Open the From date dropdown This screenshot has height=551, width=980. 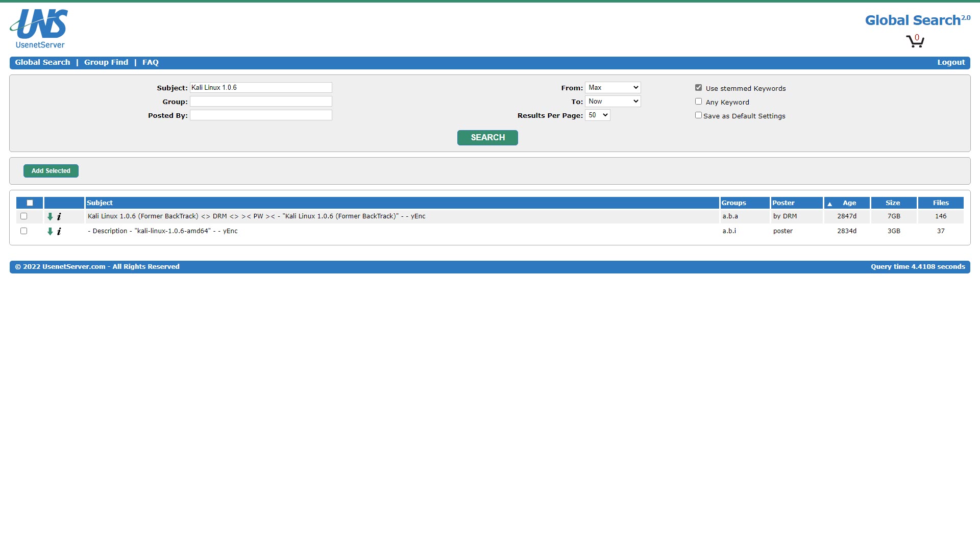tap(612, 88)
